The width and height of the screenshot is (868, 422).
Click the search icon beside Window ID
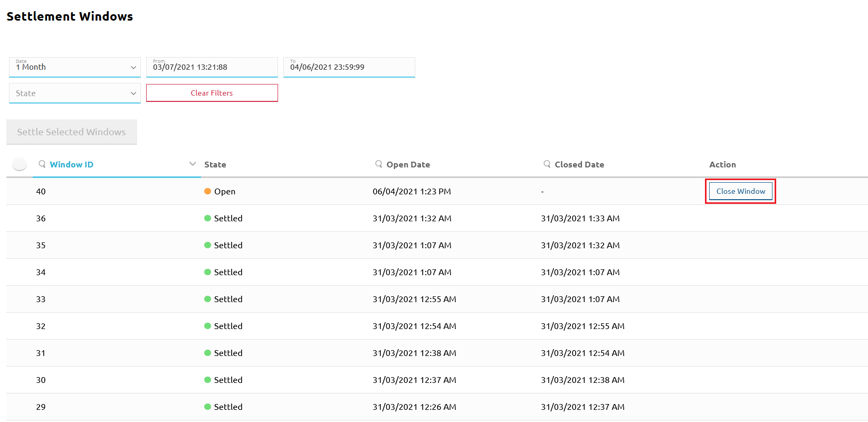tap(42, 164)
